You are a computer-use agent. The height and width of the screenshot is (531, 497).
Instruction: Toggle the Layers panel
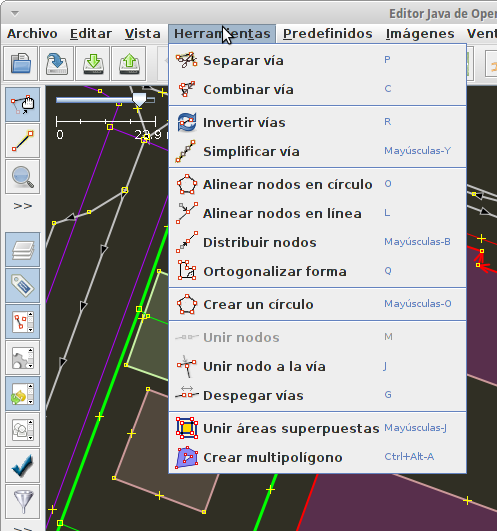coord(22,250)
